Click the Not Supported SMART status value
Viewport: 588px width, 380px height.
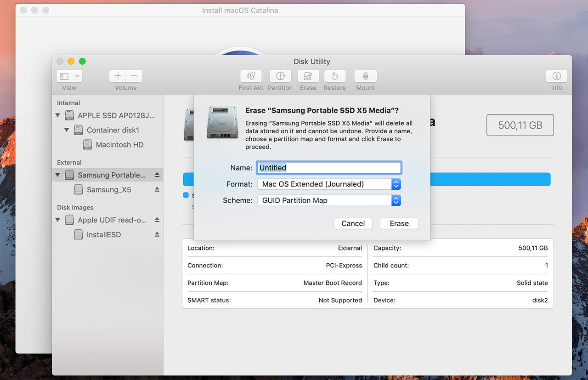[x=340, y=301]
